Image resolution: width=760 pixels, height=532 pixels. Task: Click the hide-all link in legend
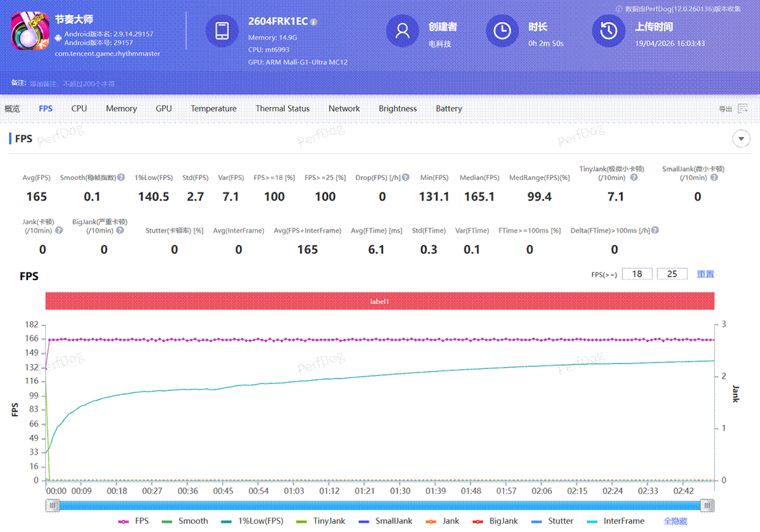pos(675,521)
